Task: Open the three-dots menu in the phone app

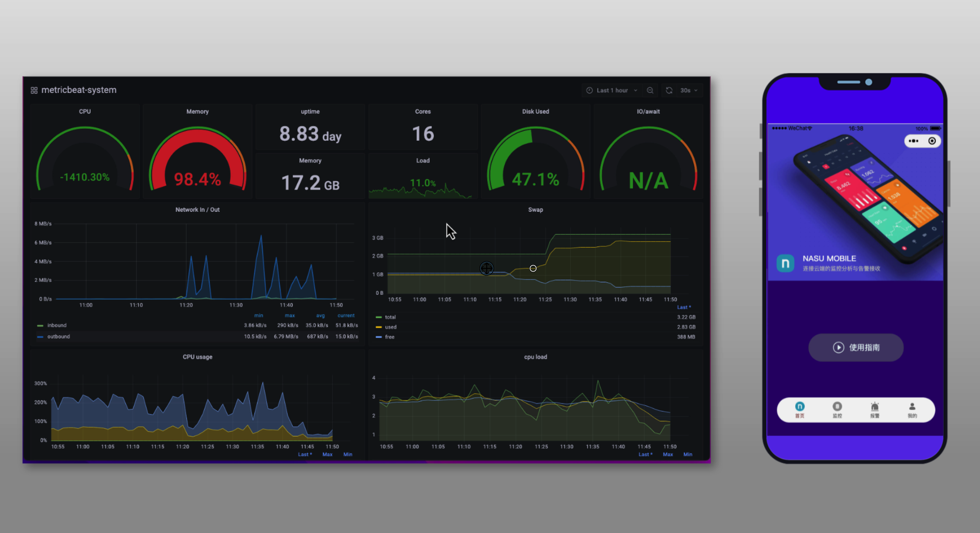Action: [913, 141]
